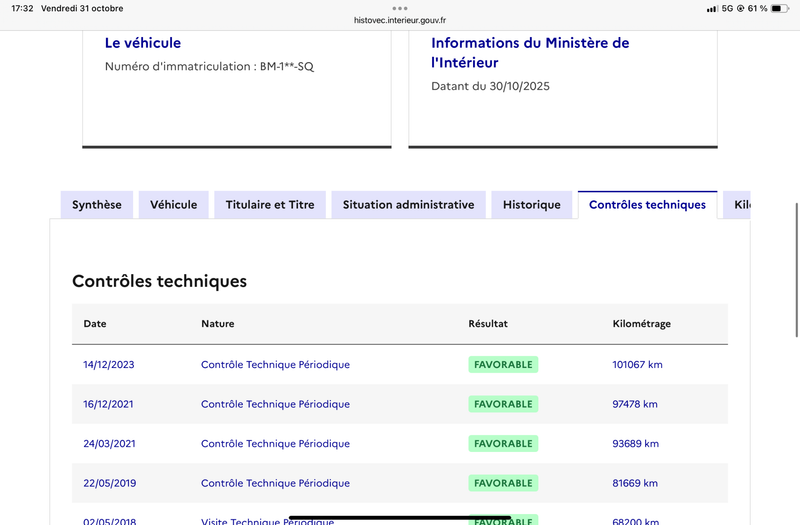Image resolution: width=800 pixels, height=525 pixels.
Task: Go to the Situation administrative tab
Action: (408, 205)
